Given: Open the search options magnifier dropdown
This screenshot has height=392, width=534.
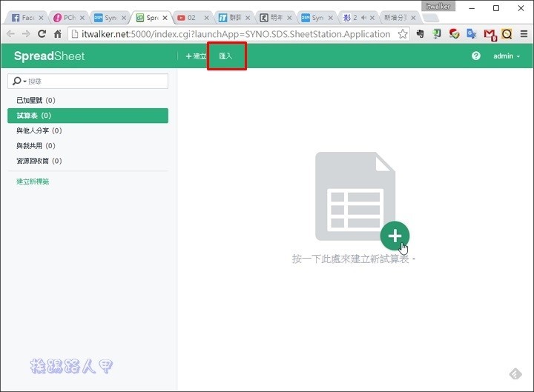Looking at the screenshot, I should [18, 81].
